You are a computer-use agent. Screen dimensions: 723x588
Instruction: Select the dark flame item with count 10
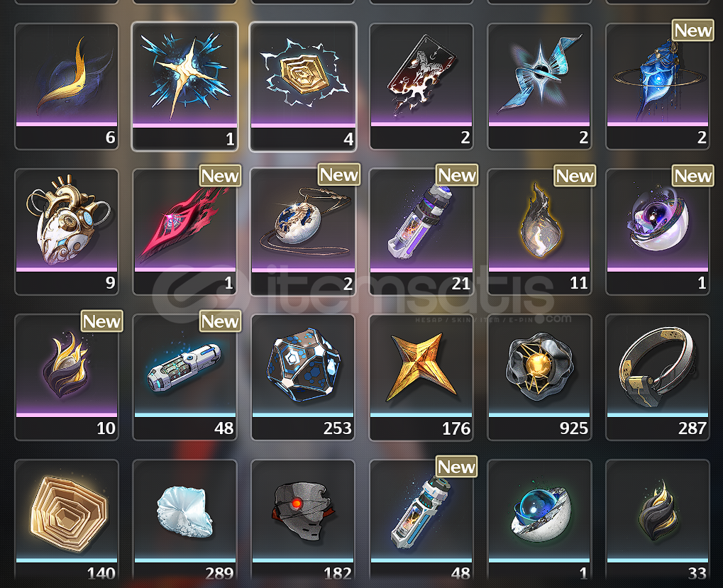point(67,377)
